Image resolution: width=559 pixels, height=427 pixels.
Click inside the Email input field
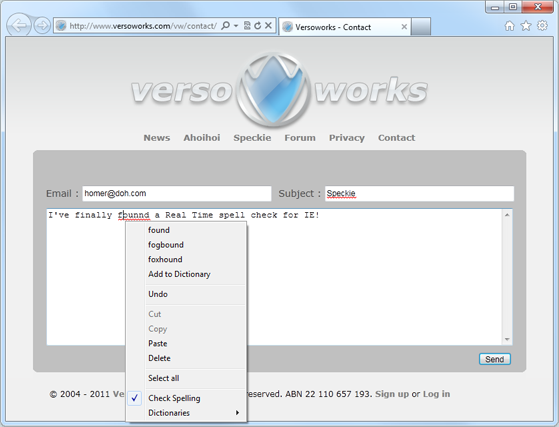pos(177,194)
